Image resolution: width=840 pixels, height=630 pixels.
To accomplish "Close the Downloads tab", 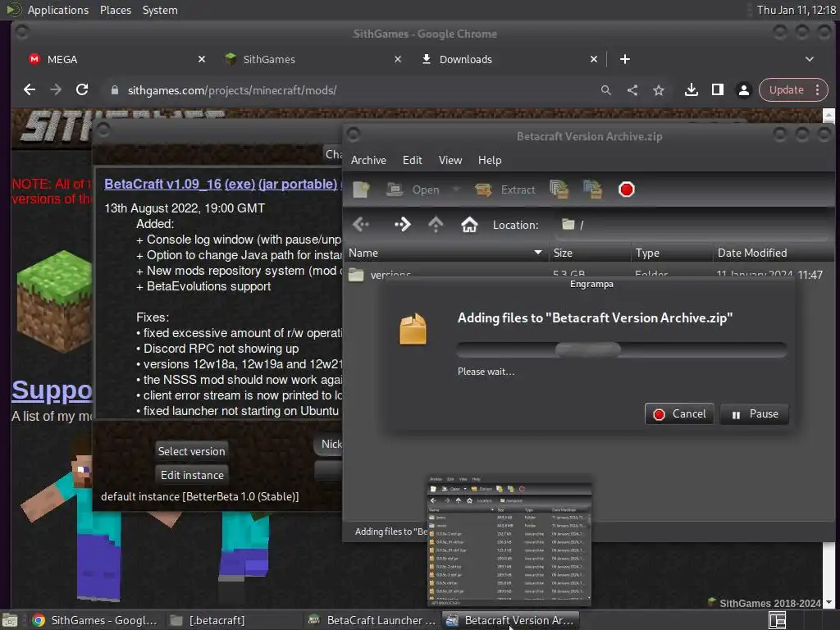I will coord(594,59).
